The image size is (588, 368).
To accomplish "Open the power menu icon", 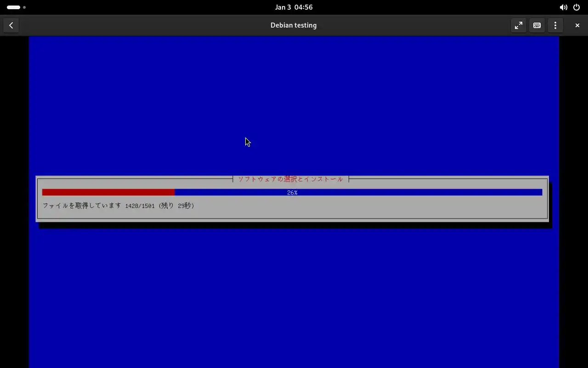I will pos(577,7).
